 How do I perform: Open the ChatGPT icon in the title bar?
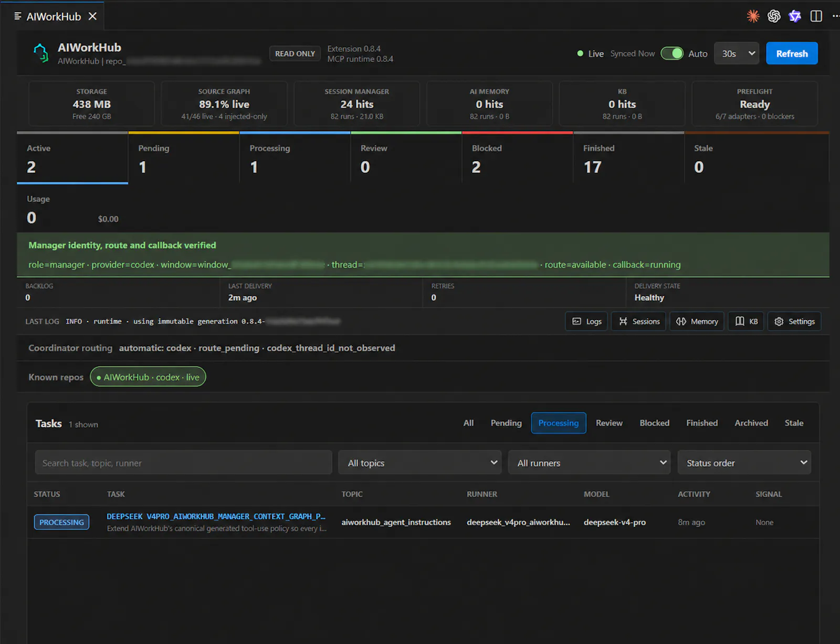(774, 16)
